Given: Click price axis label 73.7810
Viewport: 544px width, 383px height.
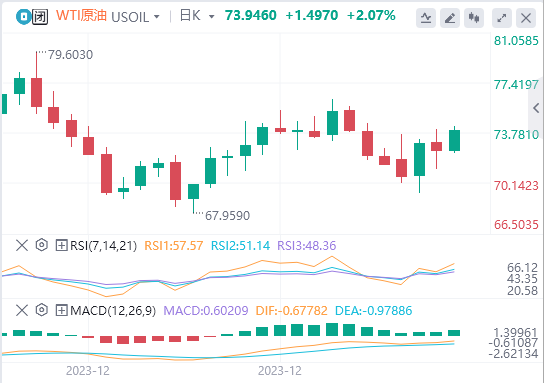Looking at the screenshot, I should pos(516,135).
